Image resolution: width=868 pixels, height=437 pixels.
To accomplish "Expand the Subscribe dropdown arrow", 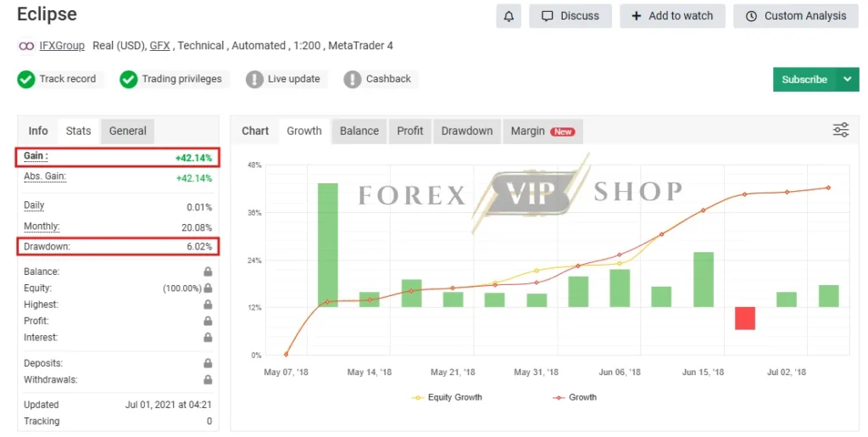I will [x=848, y=79].
